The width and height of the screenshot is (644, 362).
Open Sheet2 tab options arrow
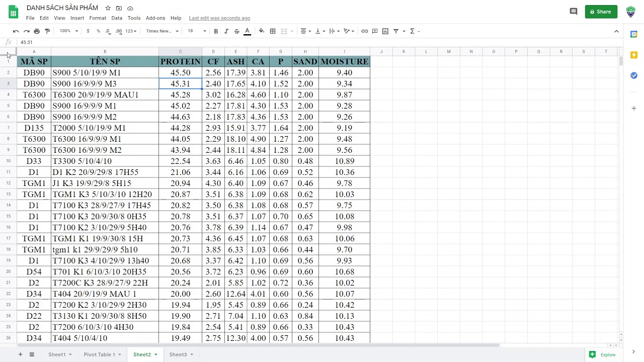[x=155, y=354]
